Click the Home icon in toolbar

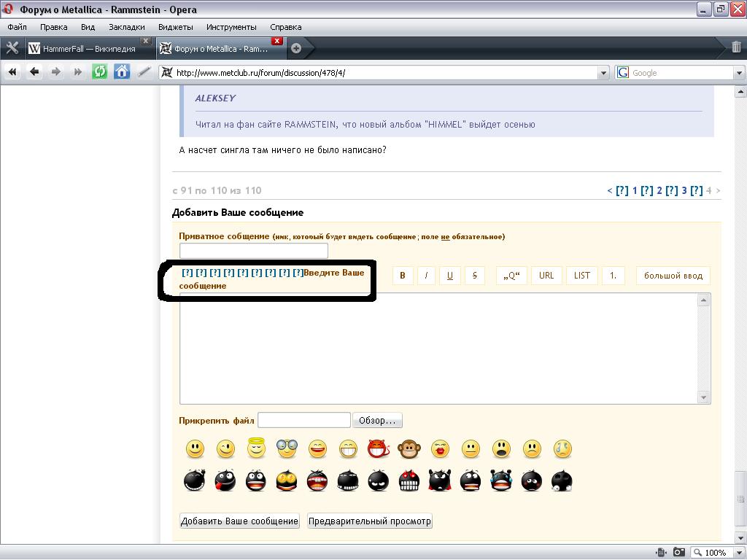tap(122, 71)
